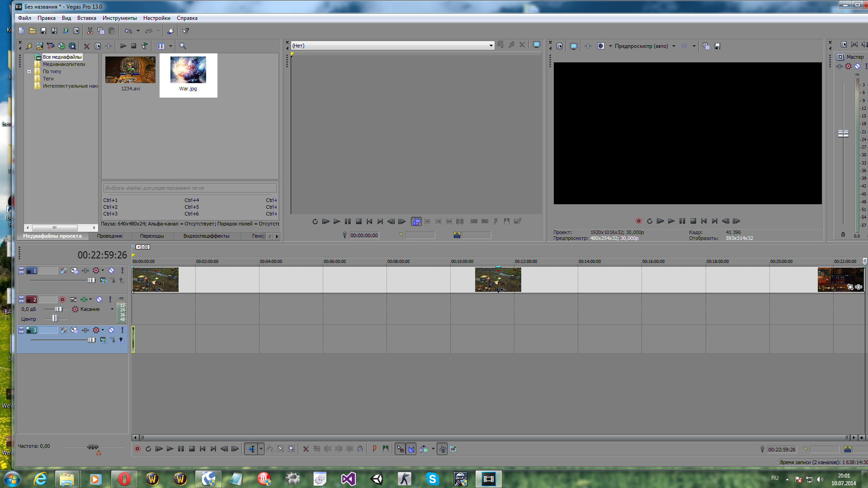Viewport: 868px width, 488px height.
Task: Click the interactive tutorials hand icon
Action: point(170,31)
